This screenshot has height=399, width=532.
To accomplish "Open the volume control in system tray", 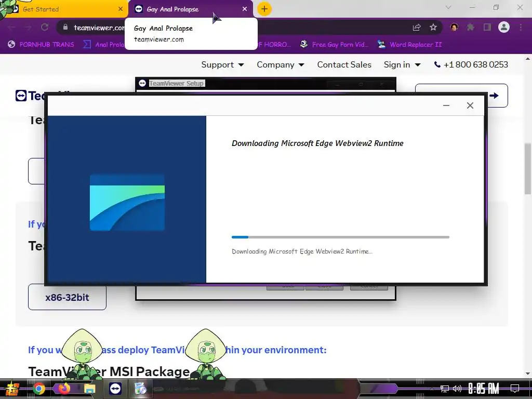I will 457,389.
